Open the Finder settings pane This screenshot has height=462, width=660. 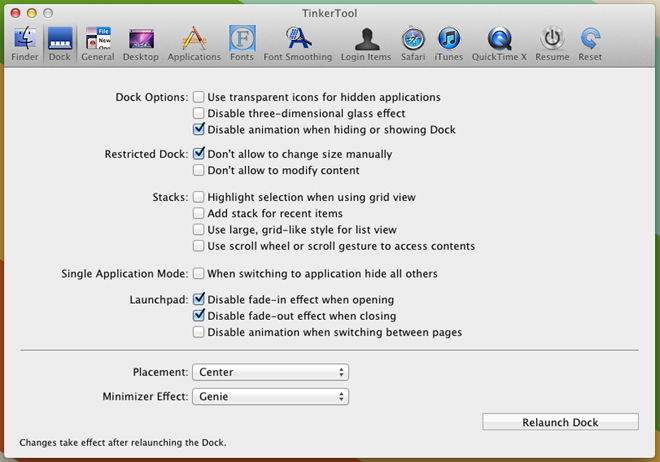pyautogui.click(x=24, y=44)
